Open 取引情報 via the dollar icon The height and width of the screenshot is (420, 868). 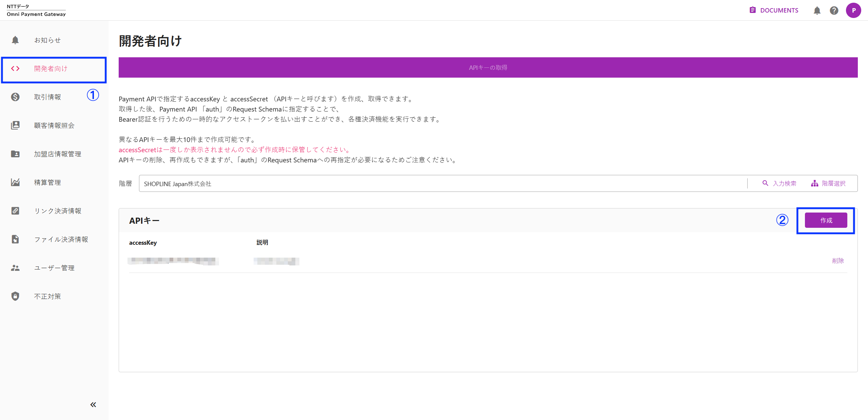click(x=15, y=97)
